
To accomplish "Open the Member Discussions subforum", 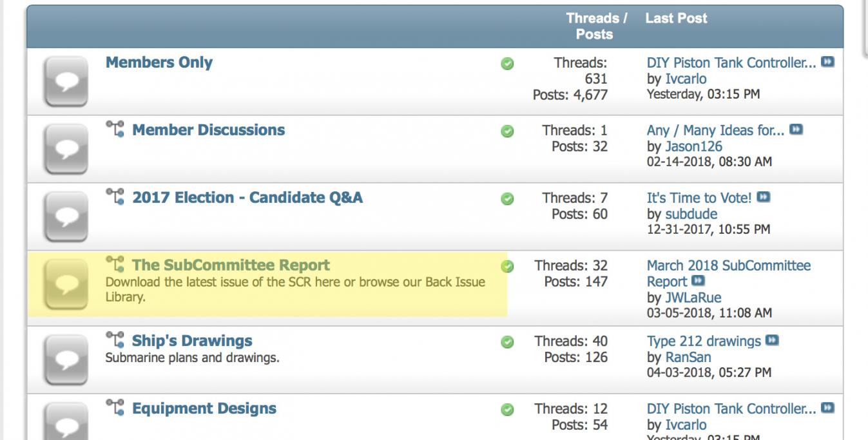I will click(208, 130).
